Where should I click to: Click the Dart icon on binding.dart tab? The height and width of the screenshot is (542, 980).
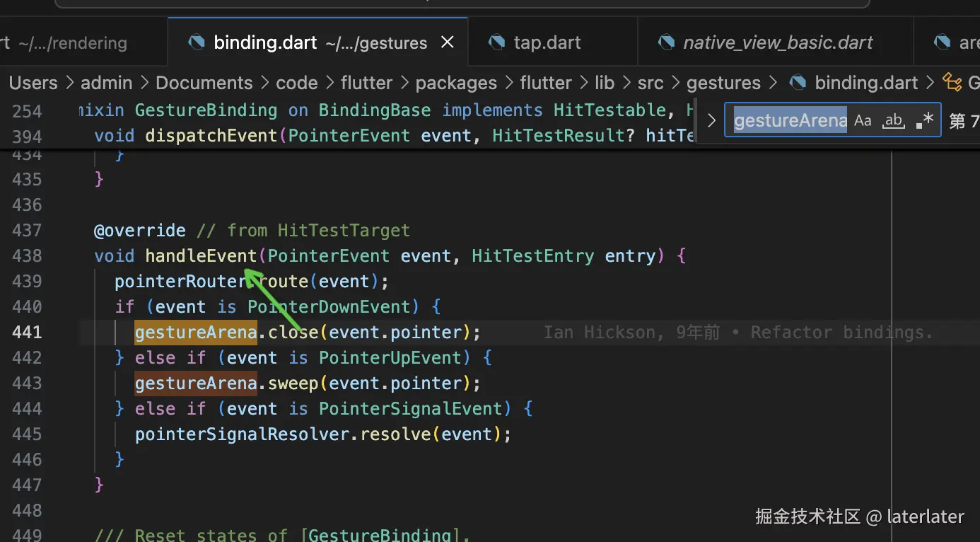coord(197,42)
